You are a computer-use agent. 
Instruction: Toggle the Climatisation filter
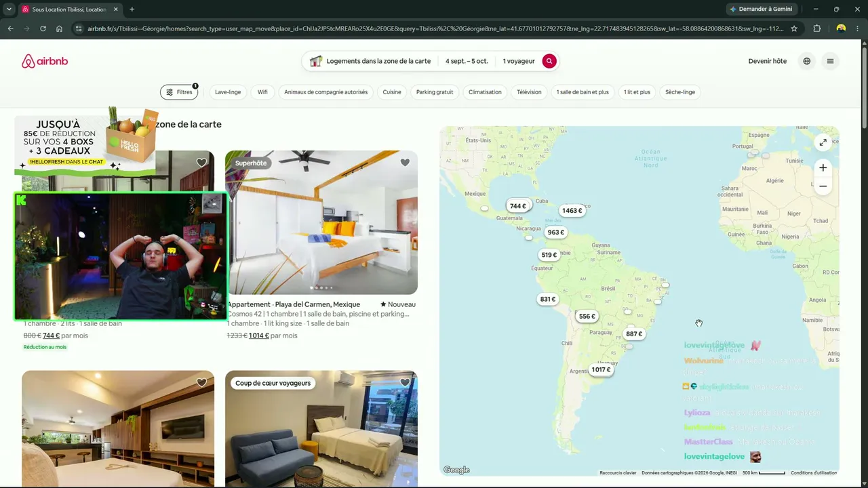(485, 92)
